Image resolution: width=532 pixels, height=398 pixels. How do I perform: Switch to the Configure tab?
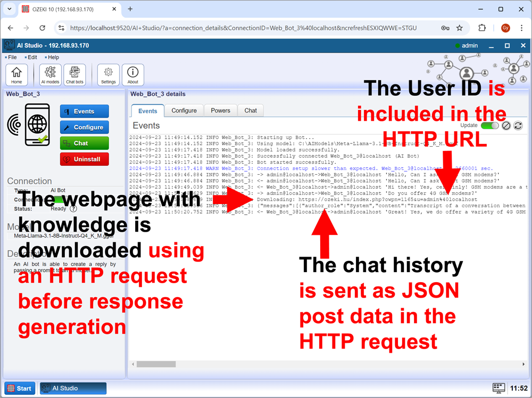[184, 111]
